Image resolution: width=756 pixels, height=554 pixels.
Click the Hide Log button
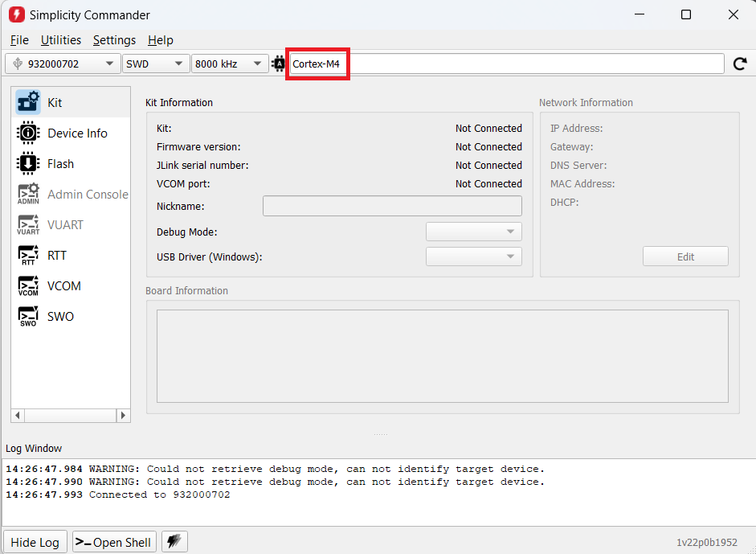click(35, 542)
